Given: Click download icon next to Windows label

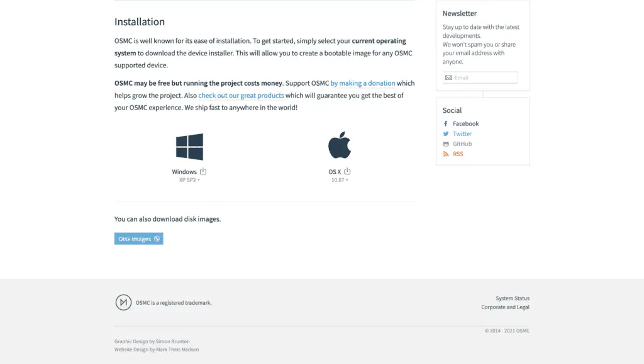Looking at the screenshot, I should click(203, 171).
